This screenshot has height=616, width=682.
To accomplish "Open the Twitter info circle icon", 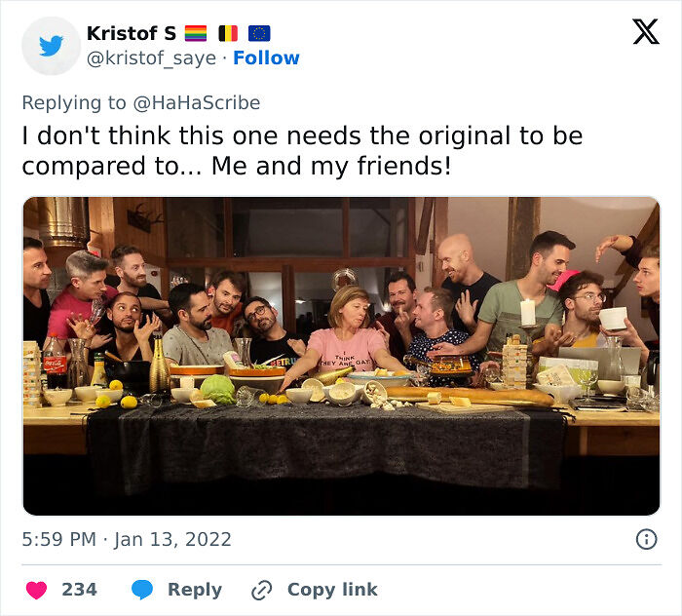I will (645, 539).
